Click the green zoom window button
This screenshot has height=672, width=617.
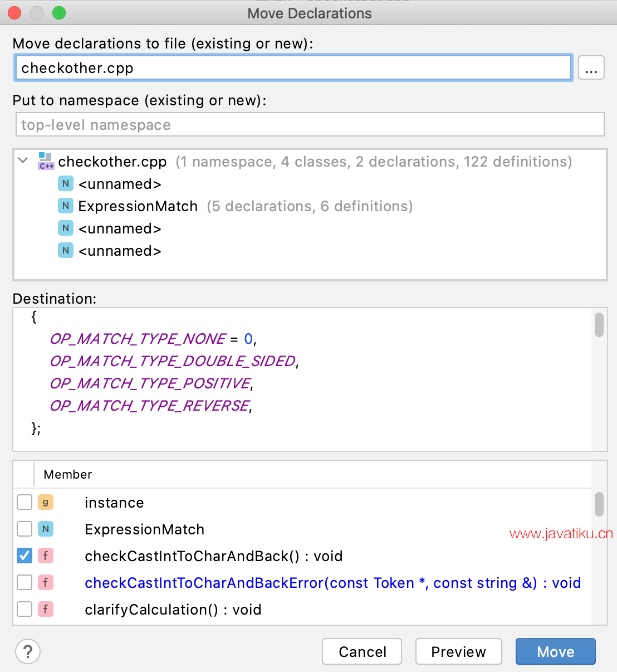(59, 13)
